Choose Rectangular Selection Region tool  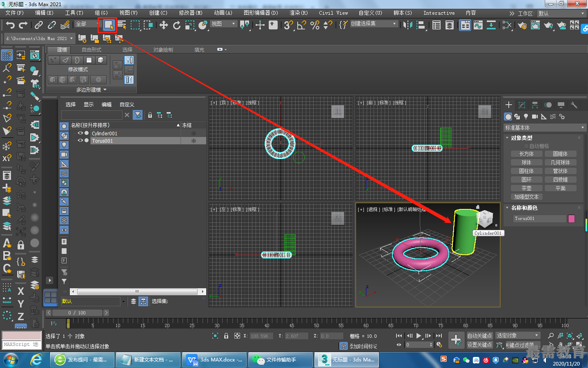(x=135, y=25)
